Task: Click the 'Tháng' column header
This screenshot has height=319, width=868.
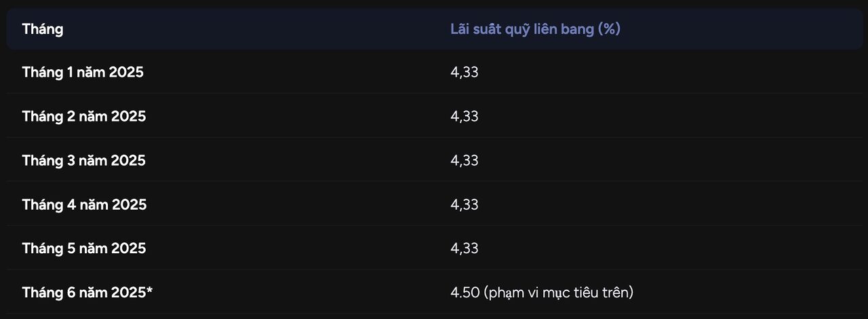Action: [43, 29]
